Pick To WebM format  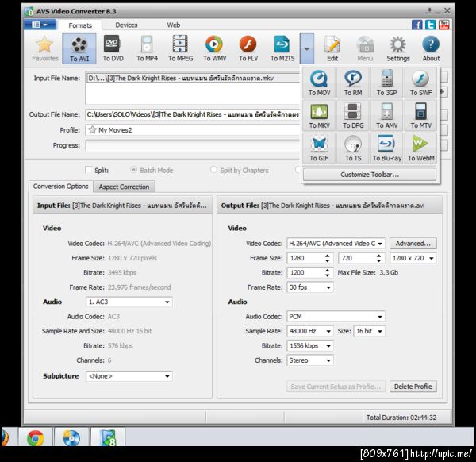[x=420, y=148]
